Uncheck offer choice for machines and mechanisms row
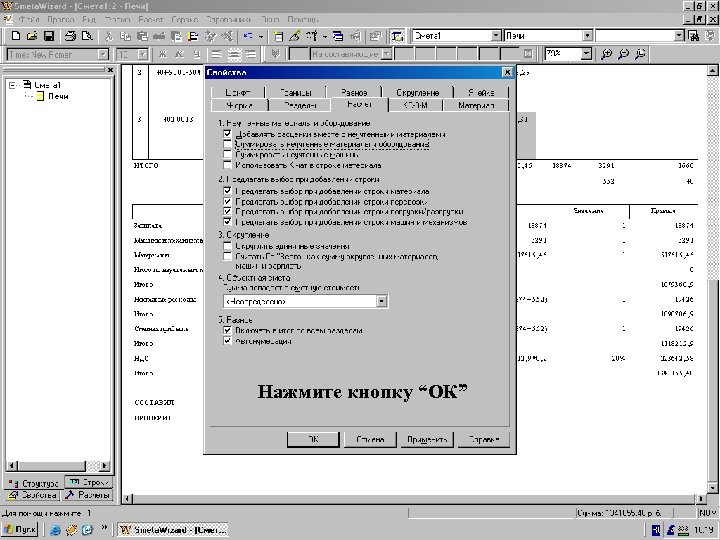Viewport: 720px width, 540px height. click(x=227, y=222)
